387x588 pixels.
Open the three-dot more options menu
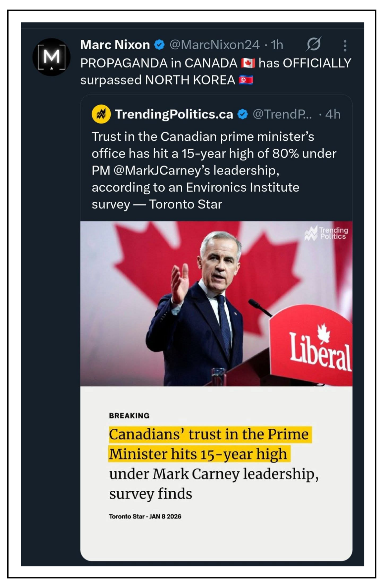point(345,46)
